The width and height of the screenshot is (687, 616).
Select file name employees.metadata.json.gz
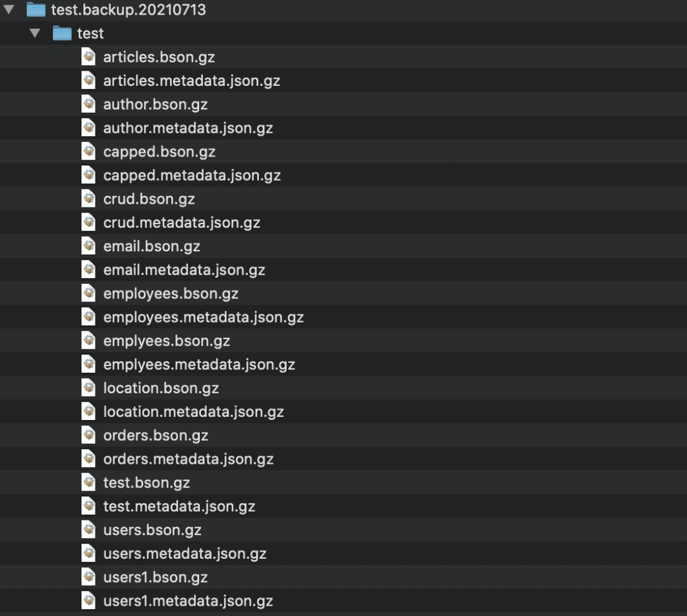pos(204,318)
